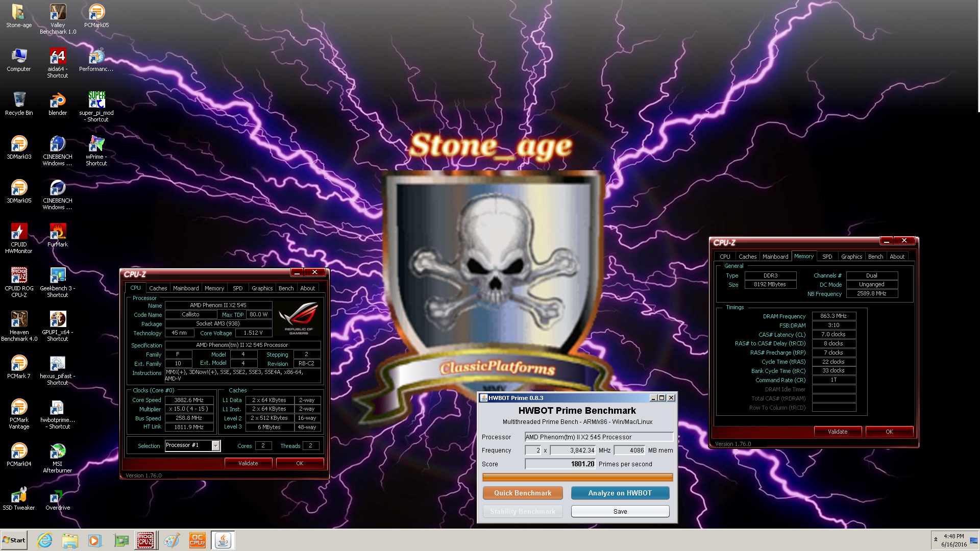Image resolution: width=980 pixels, height=551 pixels.
Task: Click Validate in left CPU-Z window
Action: pyautogui.click(x=248, y=463)
